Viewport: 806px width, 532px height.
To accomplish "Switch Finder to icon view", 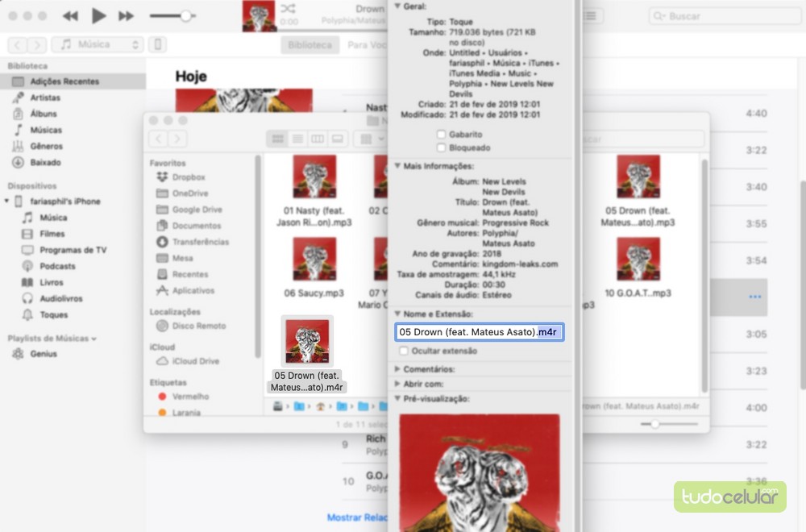I will [278, 139].
